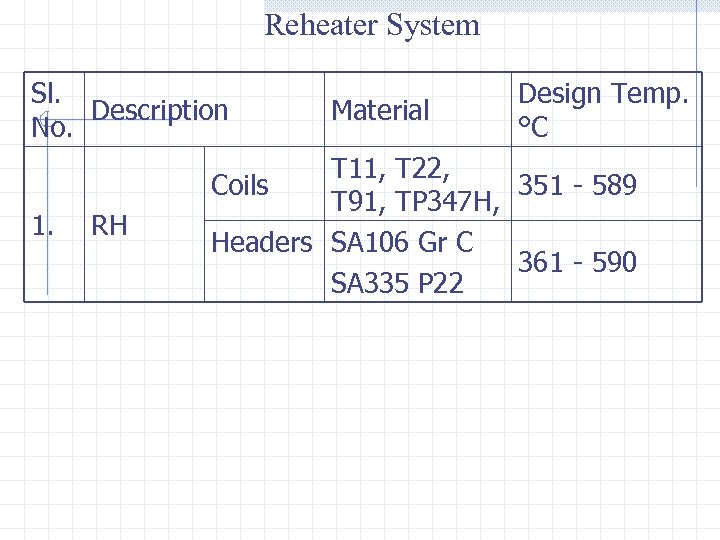Click the 'T11, T22,' material text
The image size is (720, 540).
click(x=390, y=168)
